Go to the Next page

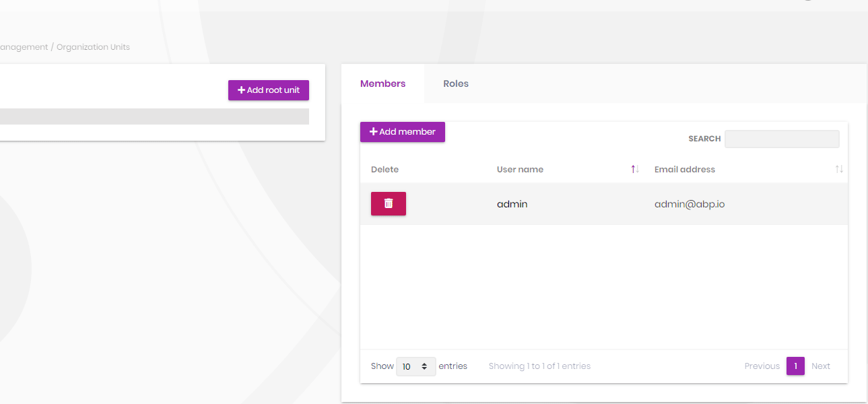pyautogui.click(x=820, y=366)
